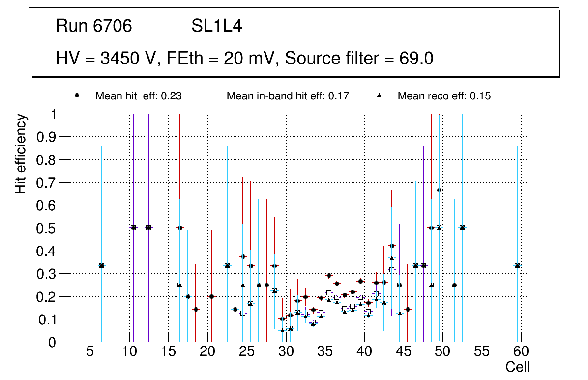Click the x-axis tick label 35
Image resolution: width=588 pixels, height=380 pixels.
pyautogui.click(x=325, y=351)
